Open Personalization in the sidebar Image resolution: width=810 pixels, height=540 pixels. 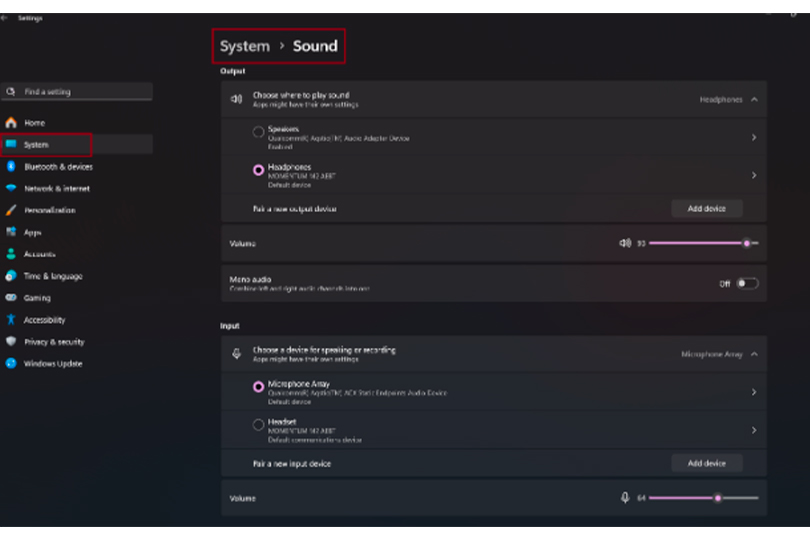[49, 210]
